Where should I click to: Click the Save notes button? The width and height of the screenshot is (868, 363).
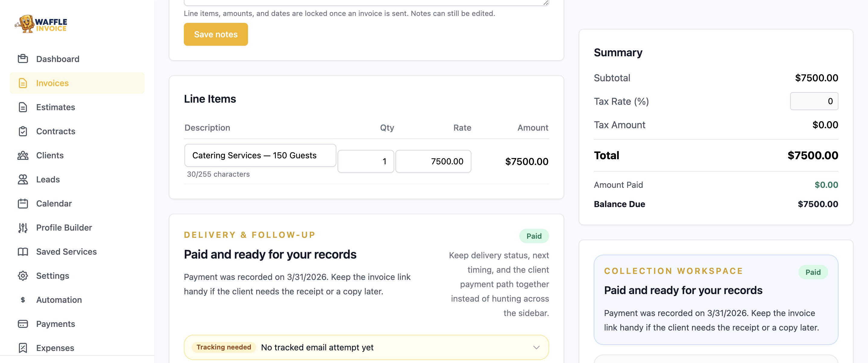216,34
